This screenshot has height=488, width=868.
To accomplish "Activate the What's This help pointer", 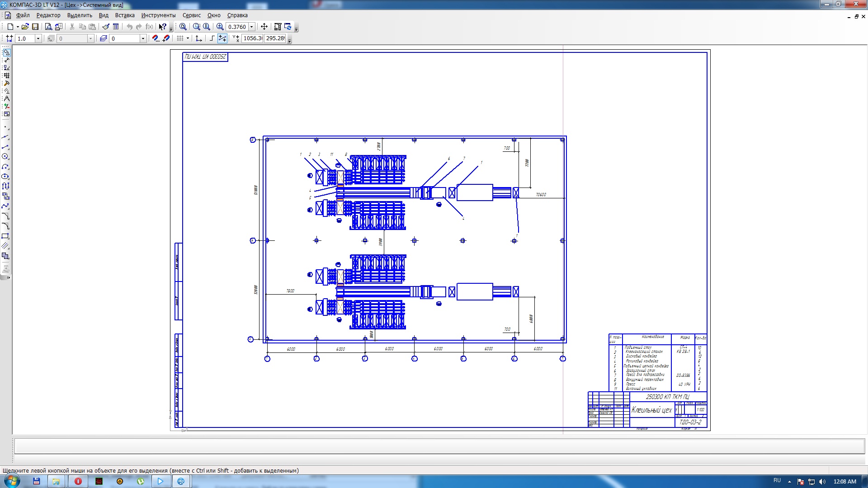I will (163, 27).
